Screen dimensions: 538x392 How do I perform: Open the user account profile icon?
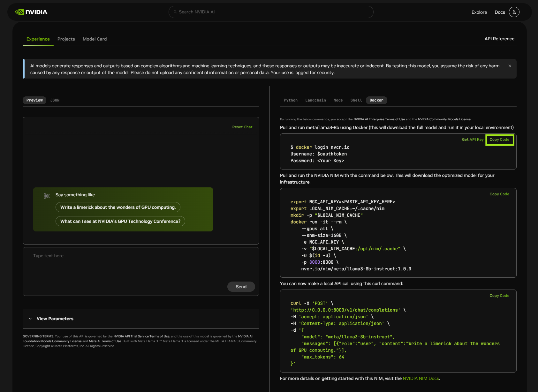click(x=514, y=12)
